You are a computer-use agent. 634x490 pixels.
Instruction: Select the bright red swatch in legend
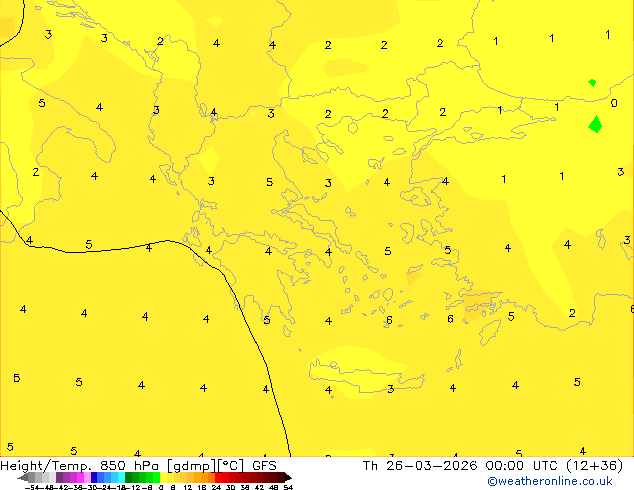tap(218, 477)
